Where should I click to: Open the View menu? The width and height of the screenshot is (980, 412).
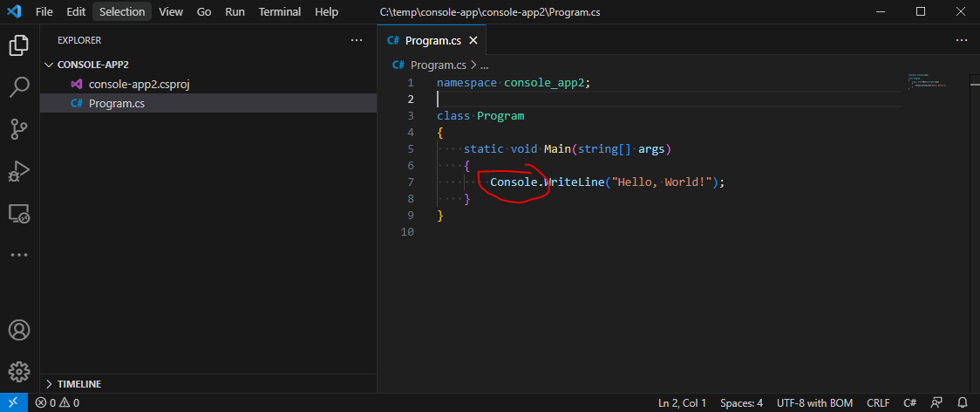pos(171,11)
